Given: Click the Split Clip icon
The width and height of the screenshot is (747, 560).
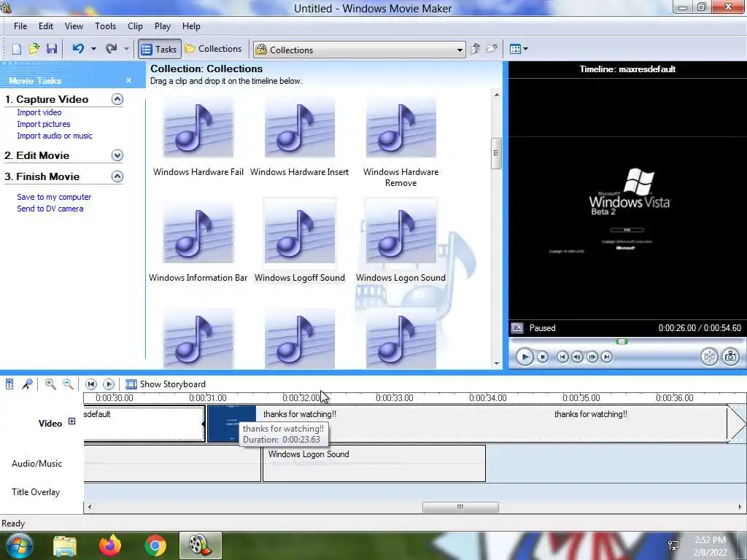Looking at the screenshot, I should (x=709, y=357).
